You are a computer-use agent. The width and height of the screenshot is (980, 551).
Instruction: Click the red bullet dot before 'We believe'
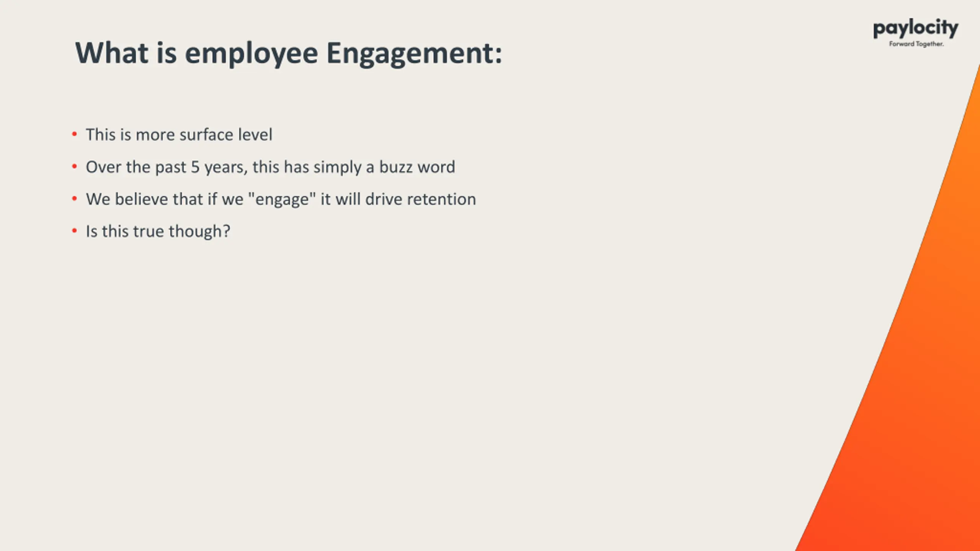coord(74,199)
